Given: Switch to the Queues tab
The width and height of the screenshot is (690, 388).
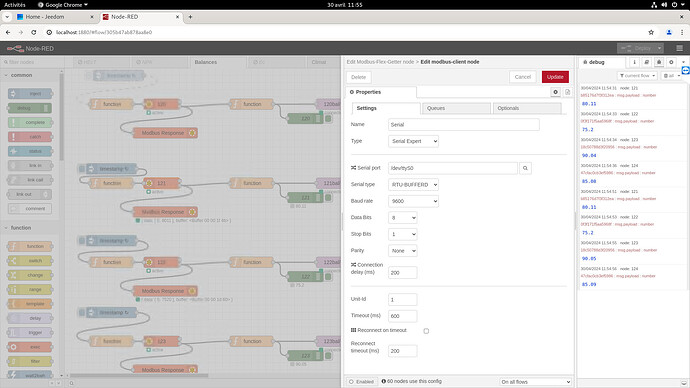Looking at the screenshot, I should pos(456,108).
